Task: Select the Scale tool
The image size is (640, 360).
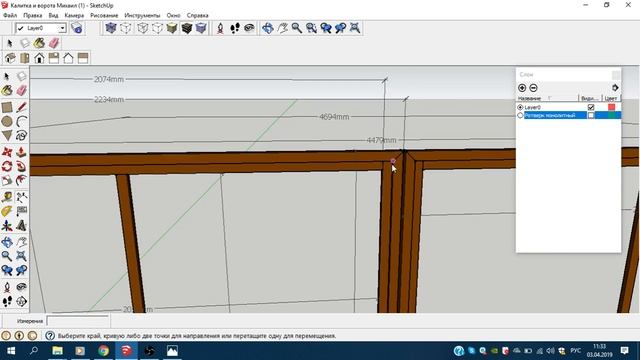Action: tap(7, 180)
